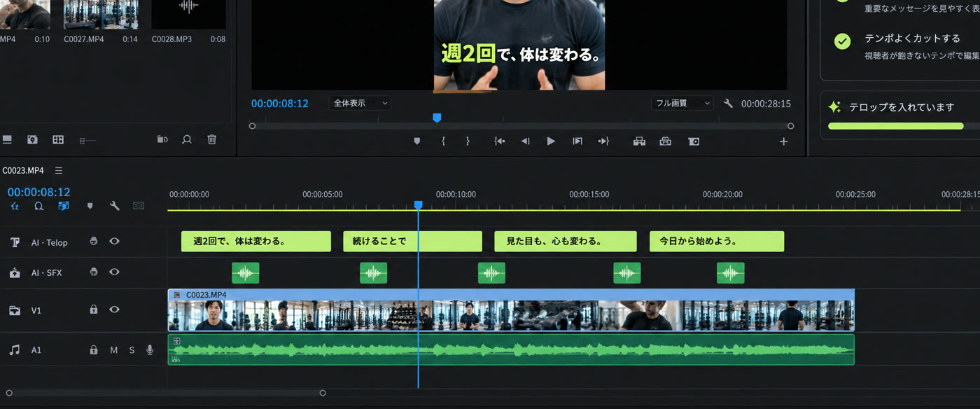Mute the A1 audio track
Screen dimensions: 980x409
coord(114,349)
